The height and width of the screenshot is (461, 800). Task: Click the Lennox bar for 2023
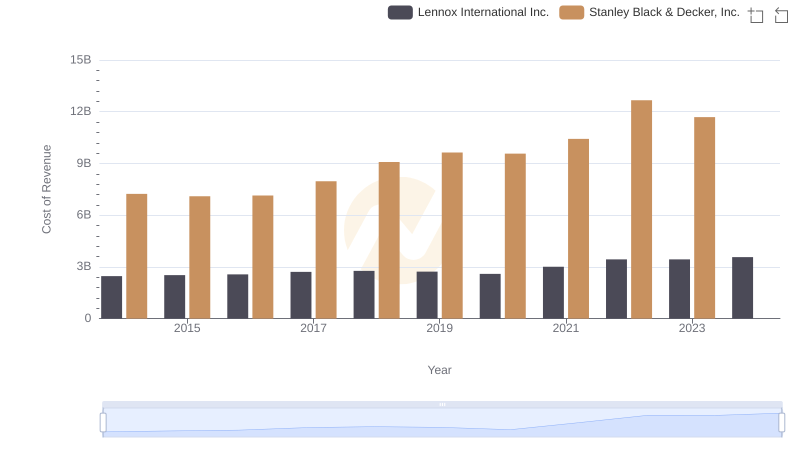[x=680, y=289]
